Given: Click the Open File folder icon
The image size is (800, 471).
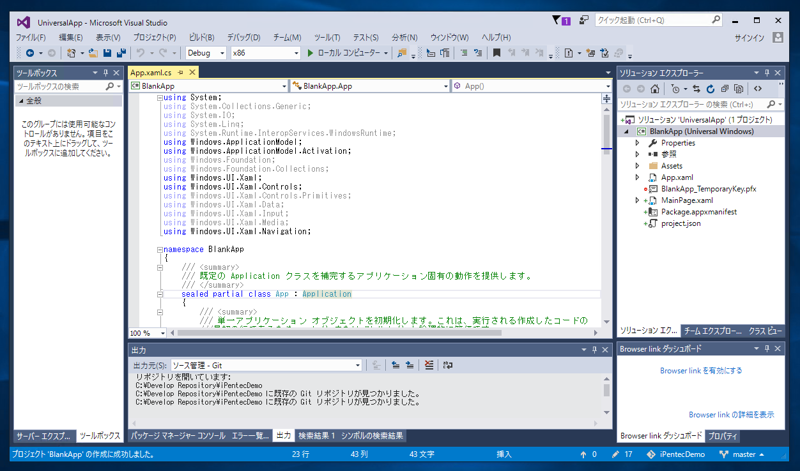Looking at the screenshot, I should pos(93,53).
